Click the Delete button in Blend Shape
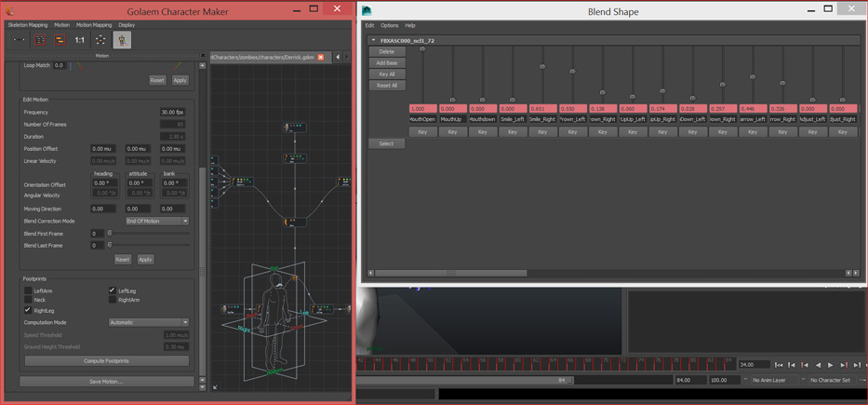The height and width of the screenshot is (405, 868). point(387,51)
